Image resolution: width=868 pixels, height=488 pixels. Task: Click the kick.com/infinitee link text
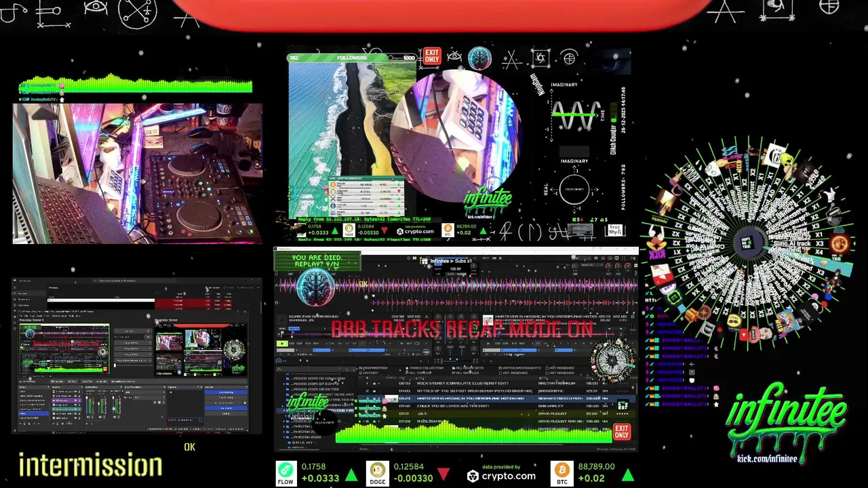(x=767, y=459)
